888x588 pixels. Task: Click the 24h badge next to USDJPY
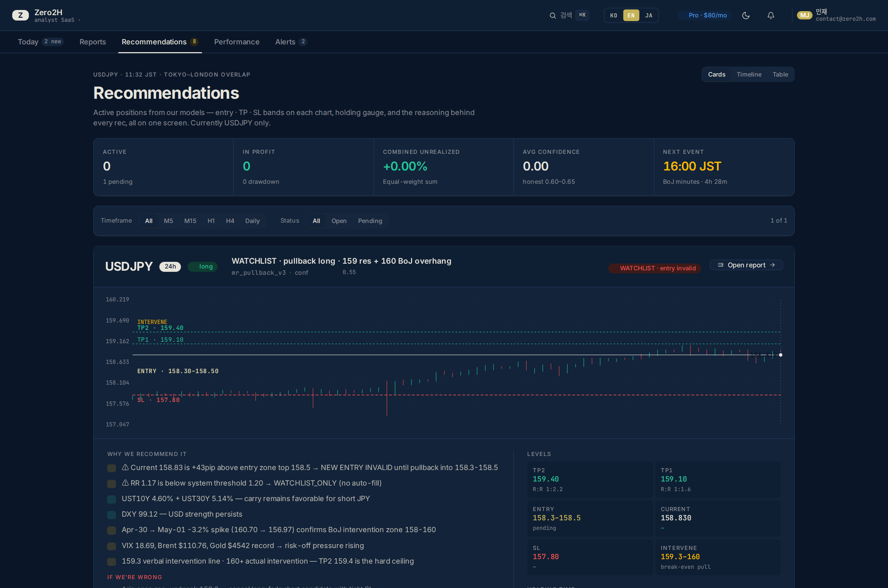[x=170, y=266]
